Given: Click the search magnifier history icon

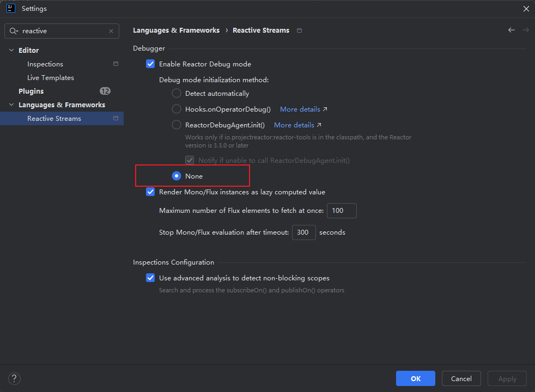Looking at the screenshot, I should pyautogui.click(x=14, y=32).
